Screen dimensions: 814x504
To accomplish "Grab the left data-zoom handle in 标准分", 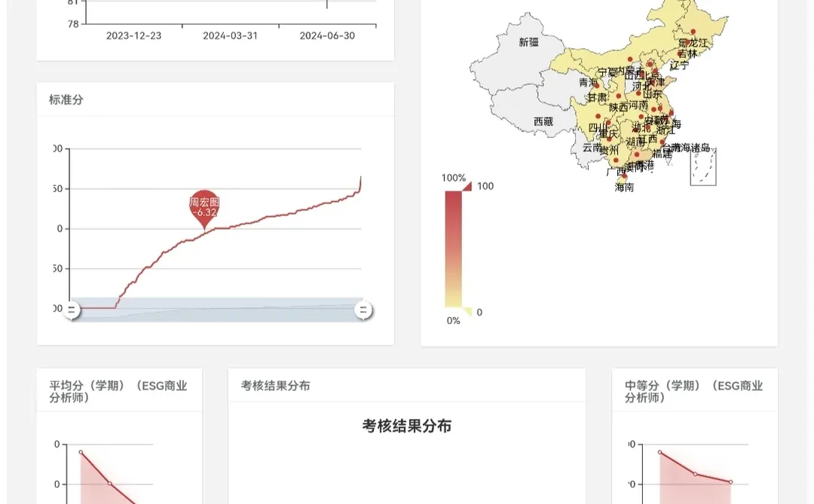I will click(72, 310).
